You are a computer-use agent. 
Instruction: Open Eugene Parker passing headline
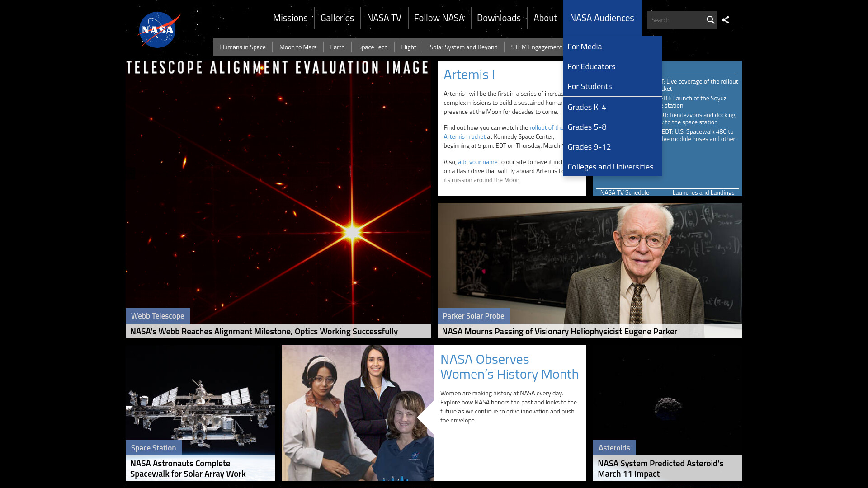click(559, 331)
